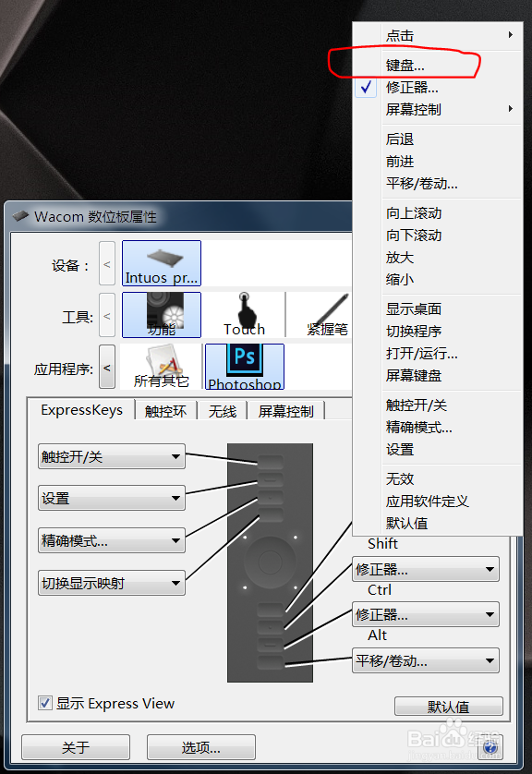Screen dimensions: 532x774
Task: Select the Intuos pro device icon
Action: pyautogui.click(x=162, y=263)
